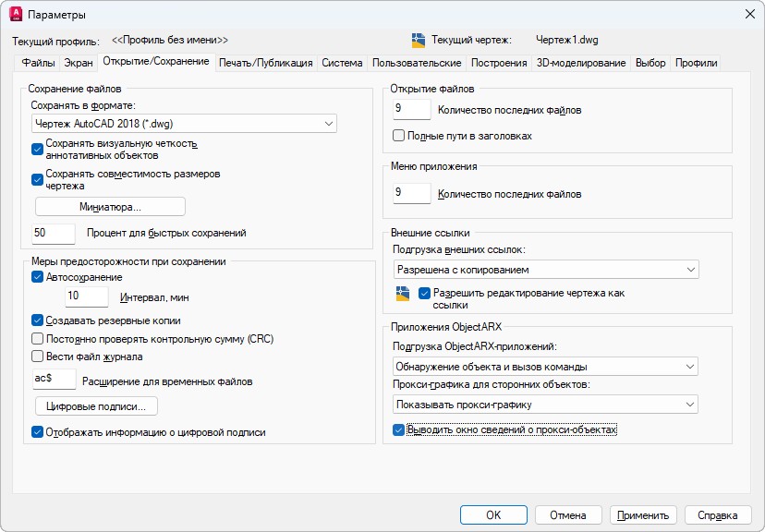Expand Подгрузка ObjectARX-приложений dropdown
Image resolution: width=765 pixels, height=532 pixels.
click(545, 366)
